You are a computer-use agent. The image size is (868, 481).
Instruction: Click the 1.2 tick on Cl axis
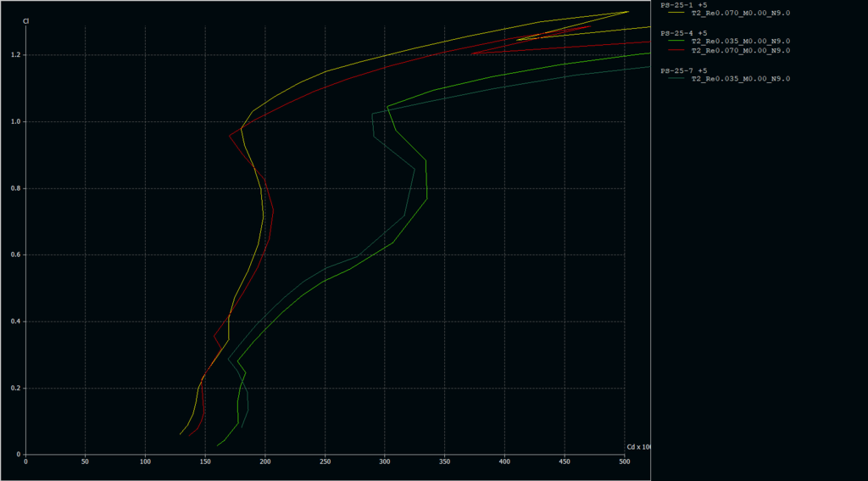[15, 55]
